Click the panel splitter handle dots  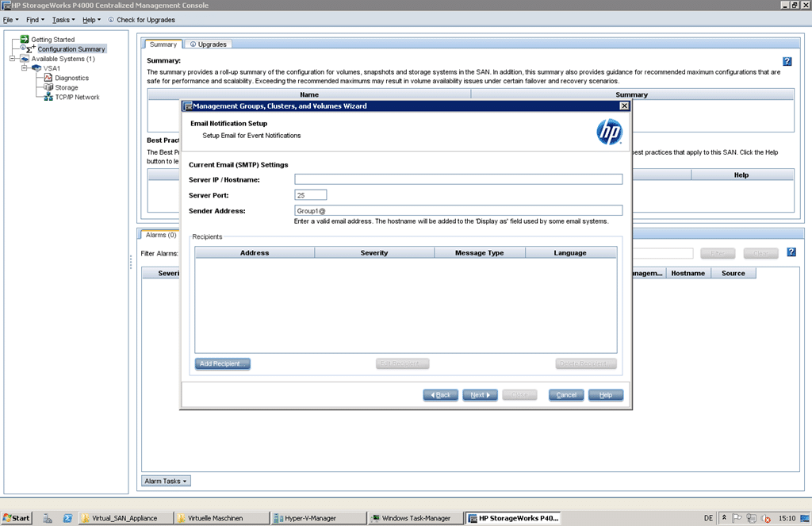(x=131, y=261)
